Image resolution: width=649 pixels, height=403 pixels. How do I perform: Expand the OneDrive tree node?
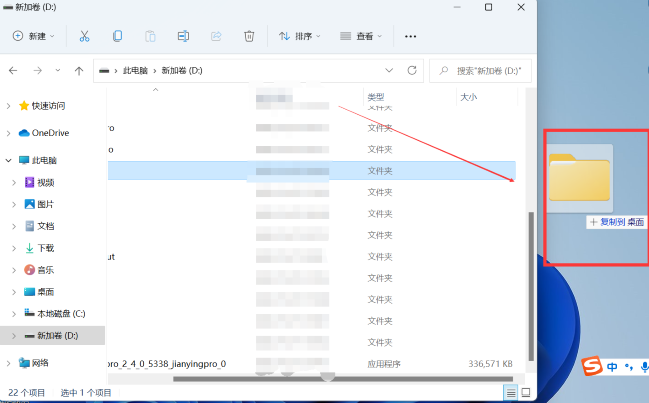(9, 133)
